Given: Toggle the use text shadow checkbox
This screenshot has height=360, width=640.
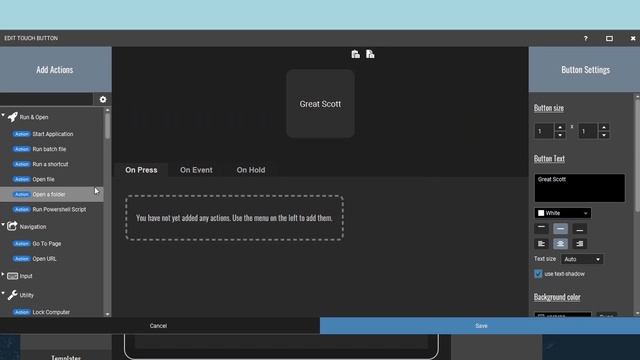Looking at the screenshot, I should pyautogui.click(x=538, y=274).
